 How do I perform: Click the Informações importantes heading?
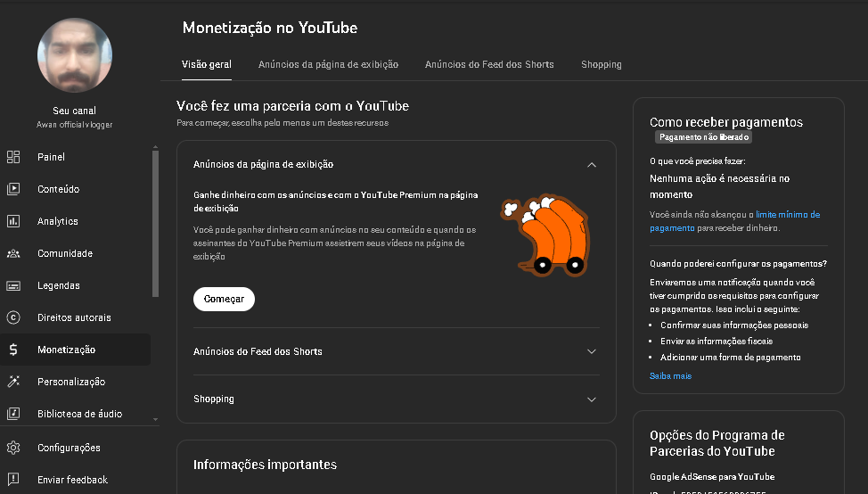click(265, 465)
